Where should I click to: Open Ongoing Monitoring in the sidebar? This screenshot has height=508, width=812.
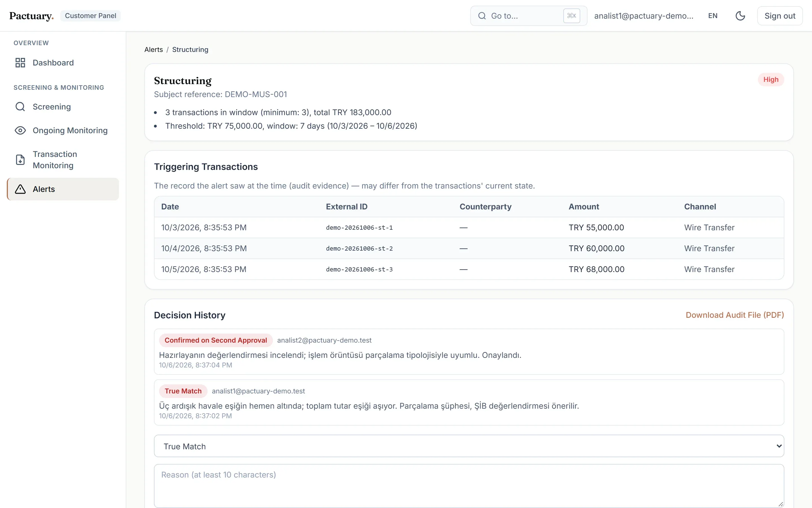pyautogui.click(x=63, y=130)
